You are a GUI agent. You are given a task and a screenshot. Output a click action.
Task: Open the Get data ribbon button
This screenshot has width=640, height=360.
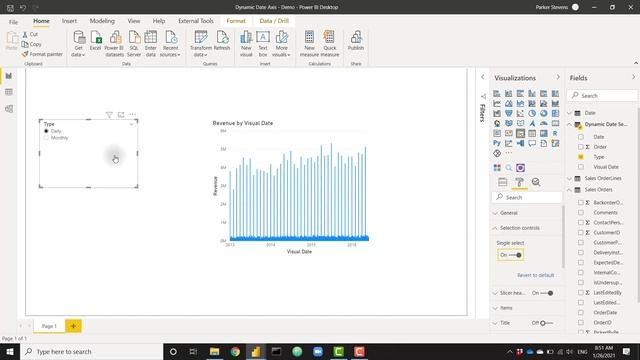(78, 43)
